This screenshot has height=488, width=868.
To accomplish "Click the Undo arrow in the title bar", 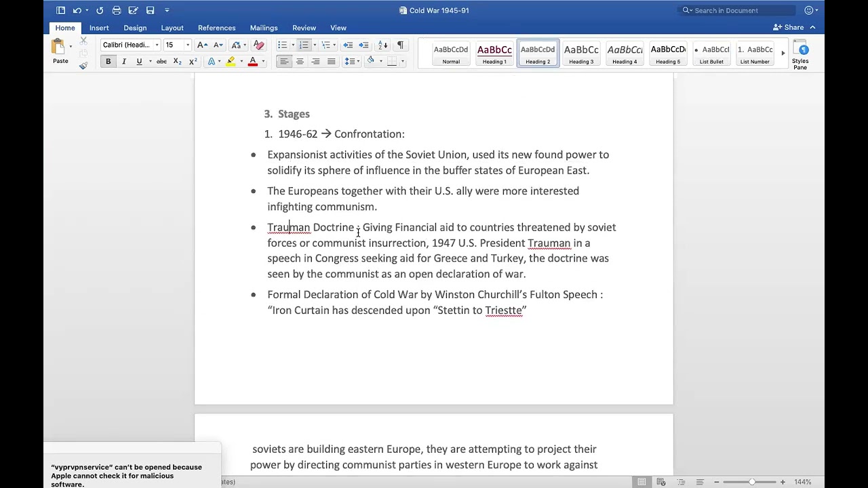I will pyautogui.click(x=77, y=10).
